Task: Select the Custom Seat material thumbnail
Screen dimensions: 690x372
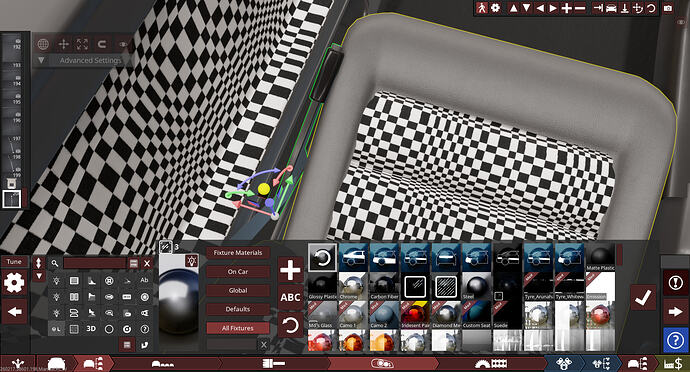Action: coord(476,314)
